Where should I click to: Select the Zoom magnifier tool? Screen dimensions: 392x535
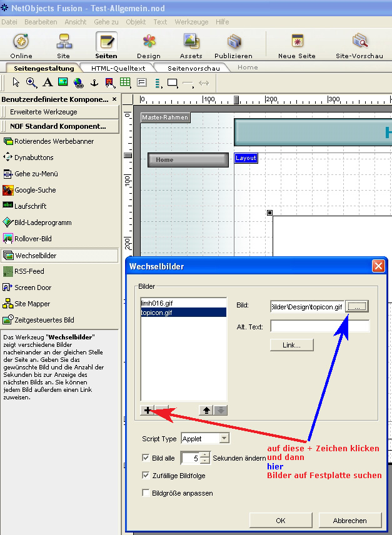click(x=31, y=82)
